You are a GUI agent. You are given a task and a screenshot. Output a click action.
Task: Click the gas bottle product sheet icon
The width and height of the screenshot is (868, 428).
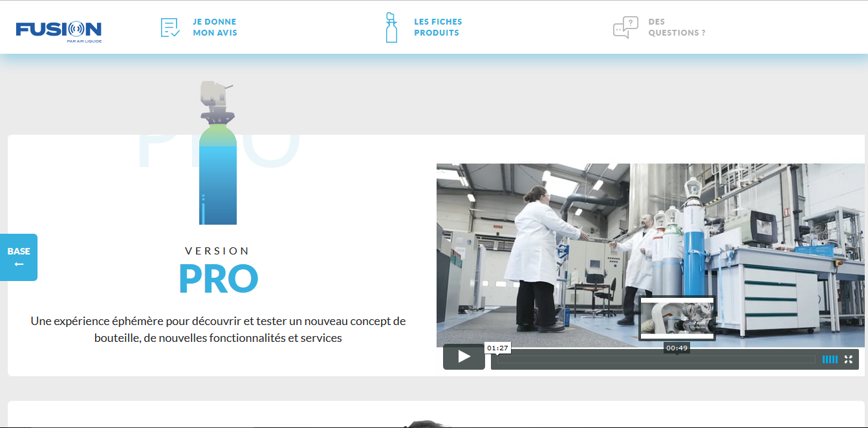[x=391, y=27]
